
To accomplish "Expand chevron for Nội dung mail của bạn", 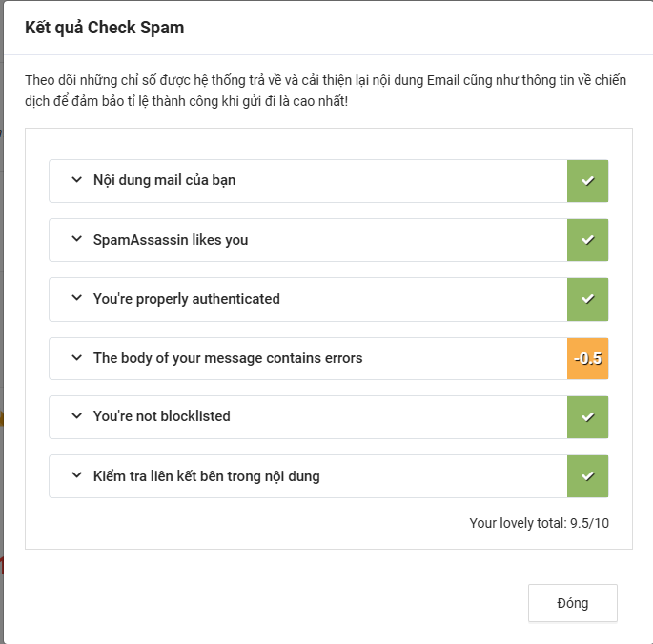I will (76, 180).
